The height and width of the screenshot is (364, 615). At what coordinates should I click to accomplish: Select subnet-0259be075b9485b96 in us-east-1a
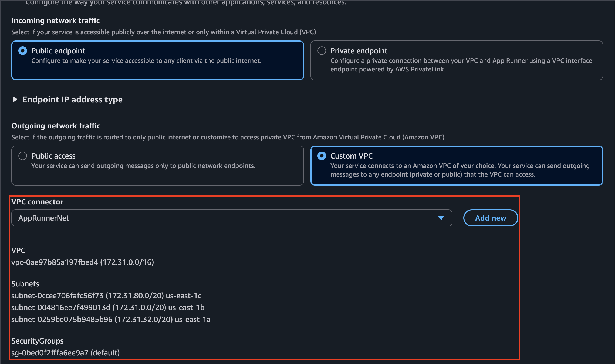point(111,319)
